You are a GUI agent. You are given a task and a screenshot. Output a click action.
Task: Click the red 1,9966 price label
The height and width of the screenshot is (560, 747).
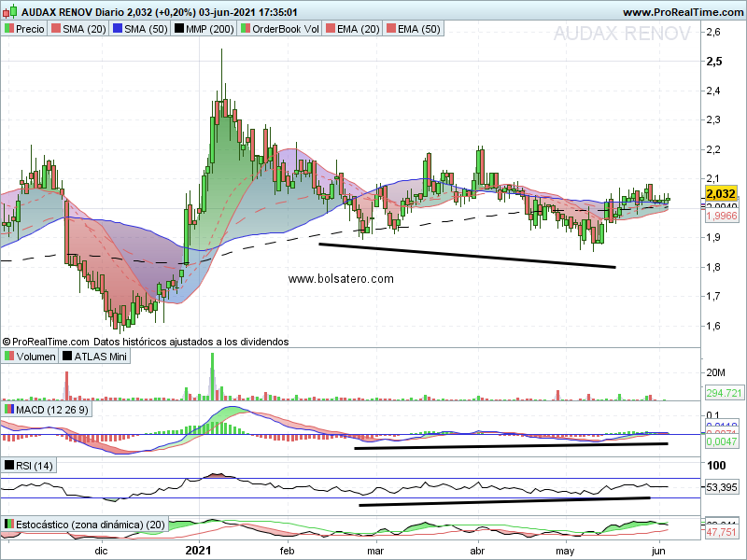(721, 216)
